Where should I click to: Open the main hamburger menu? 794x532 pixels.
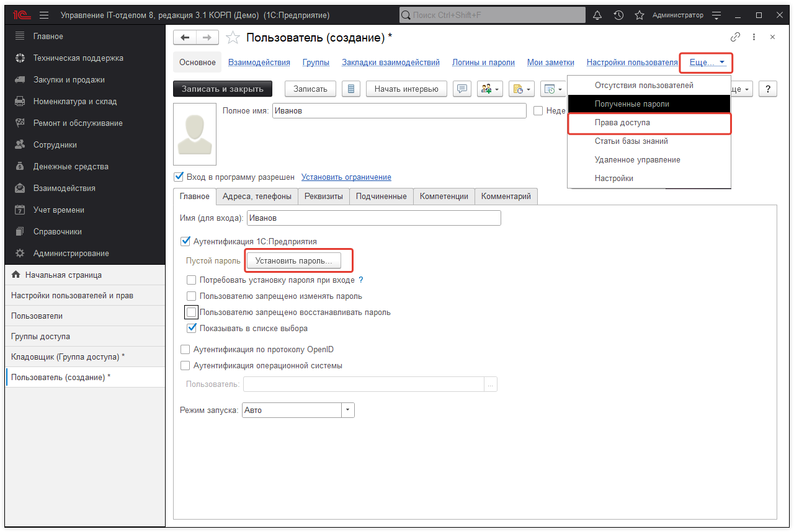(x=43, y=15)
